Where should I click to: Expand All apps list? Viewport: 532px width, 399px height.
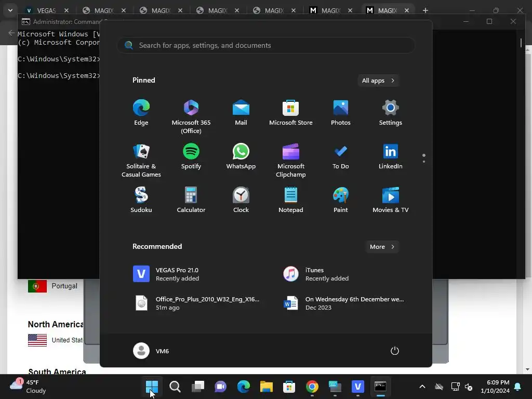tap(378, 81)
